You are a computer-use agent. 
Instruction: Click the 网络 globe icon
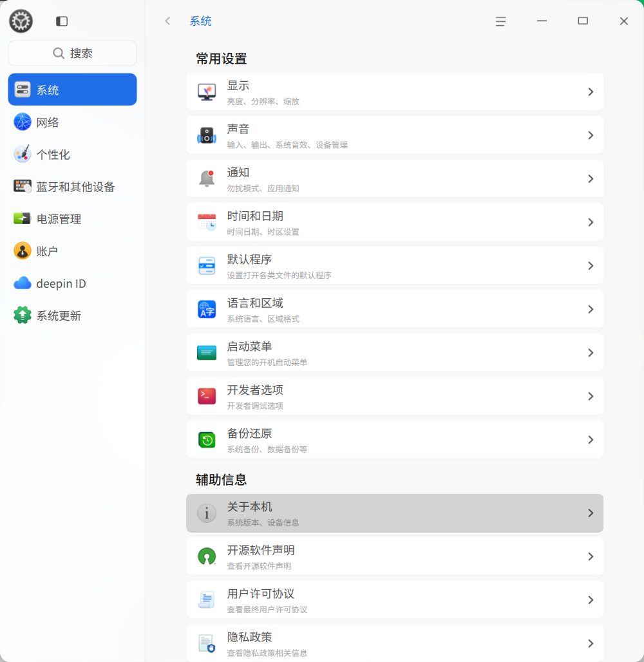pyautogui.click(x=23, y=122)
